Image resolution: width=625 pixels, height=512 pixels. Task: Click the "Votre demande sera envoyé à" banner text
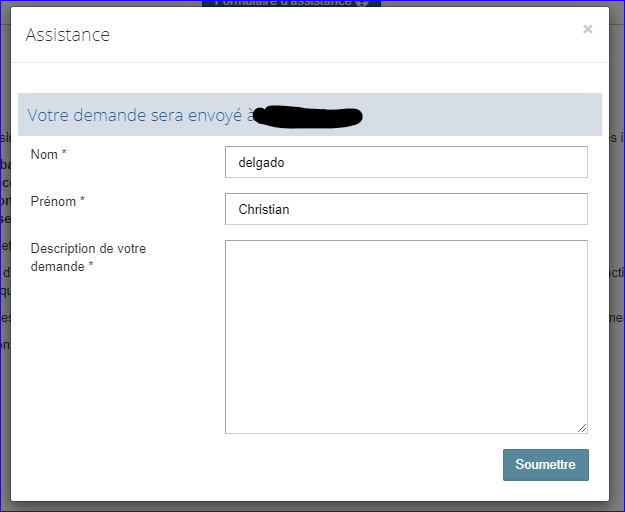[x=137, y=115]
